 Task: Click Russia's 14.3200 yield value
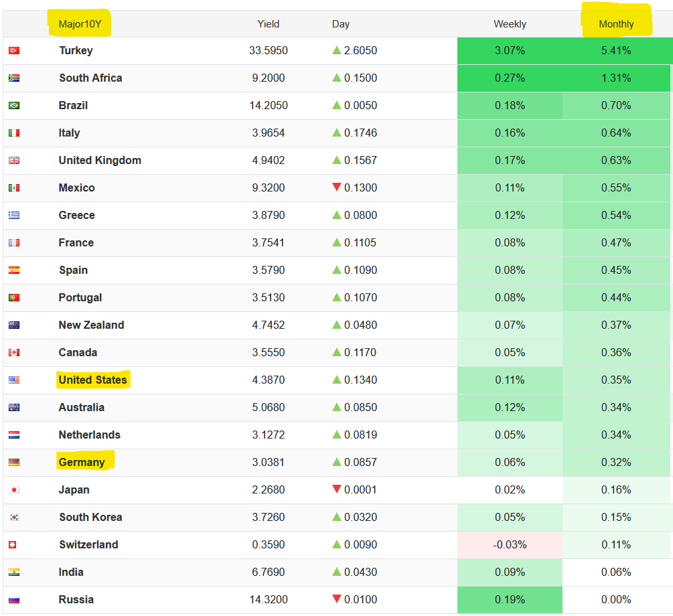point(268,600)
